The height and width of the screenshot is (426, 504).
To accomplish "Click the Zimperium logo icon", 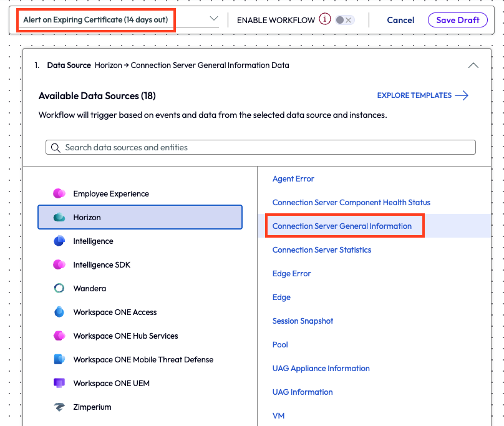I will point(59,407).
